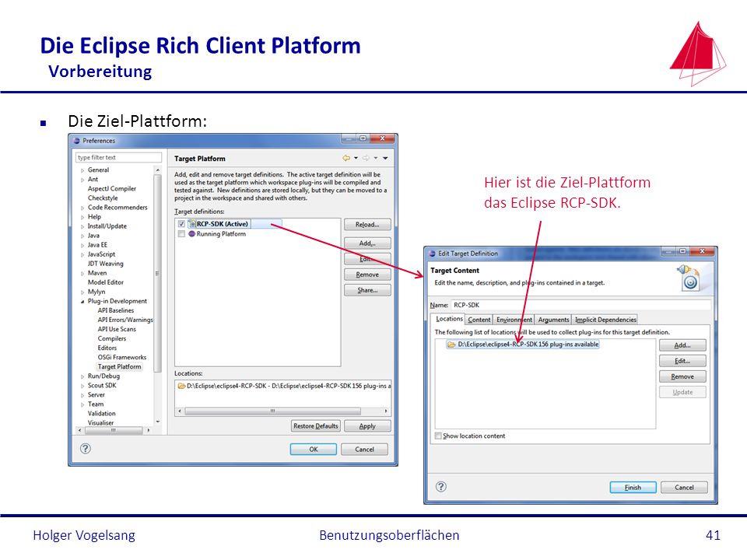Click the preferences tree vertical scrollbar

click(x=158, y=296)
